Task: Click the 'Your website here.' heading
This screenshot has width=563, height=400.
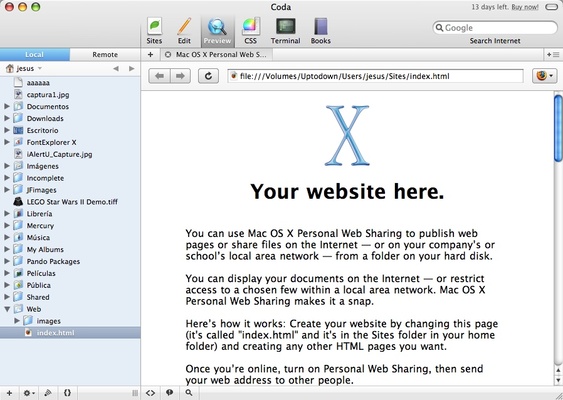Action: click(347, 191)
